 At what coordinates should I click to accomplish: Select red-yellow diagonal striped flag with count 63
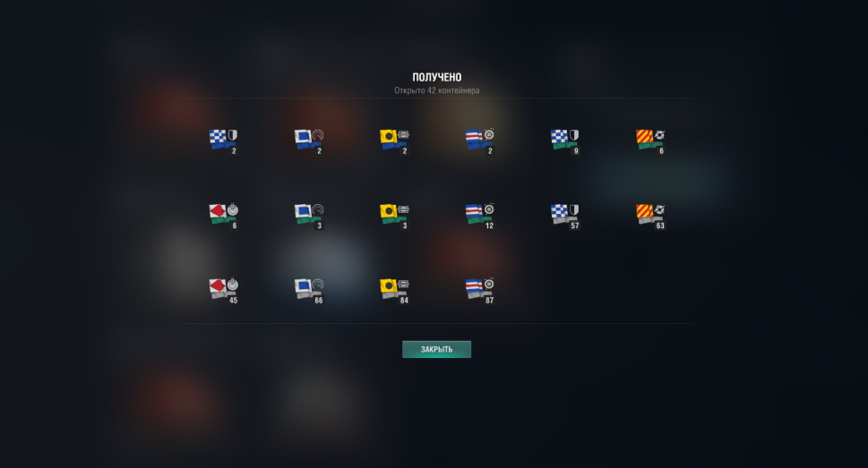click(x=650, y=217)
